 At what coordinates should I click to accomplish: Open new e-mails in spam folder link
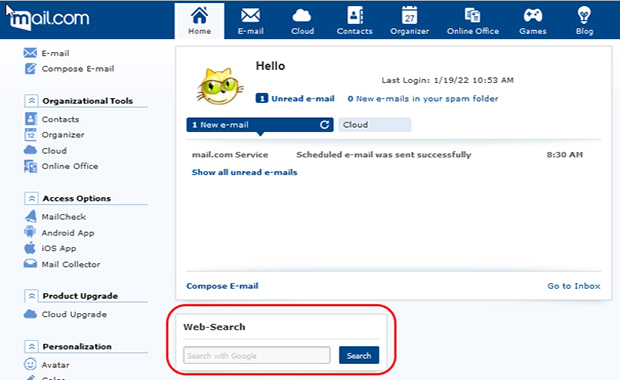tap(423, 98)
